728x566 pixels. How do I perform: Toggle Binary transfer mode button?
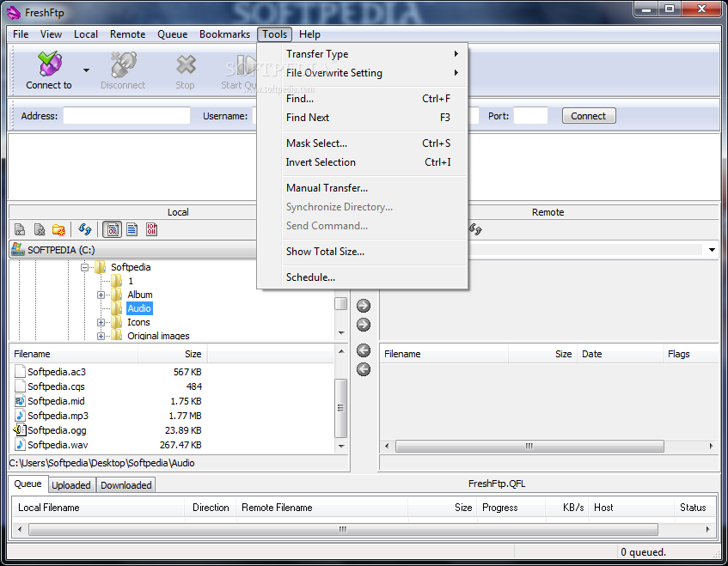(x=152, y=229)
